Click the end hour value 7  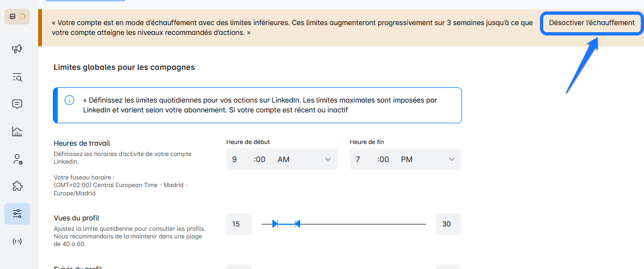(x=359, y=159)
